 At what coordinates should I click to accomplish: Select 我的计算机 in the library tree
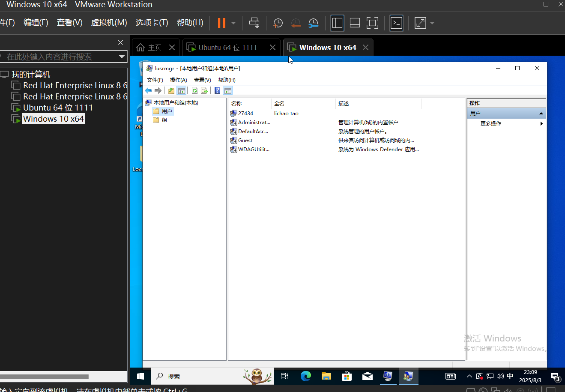[x=30, y=74]
